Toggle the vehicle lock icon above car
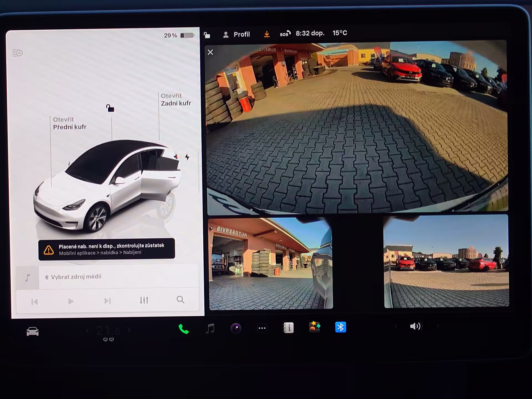Viewport: 532px width, 399px height. pos(110,108)
